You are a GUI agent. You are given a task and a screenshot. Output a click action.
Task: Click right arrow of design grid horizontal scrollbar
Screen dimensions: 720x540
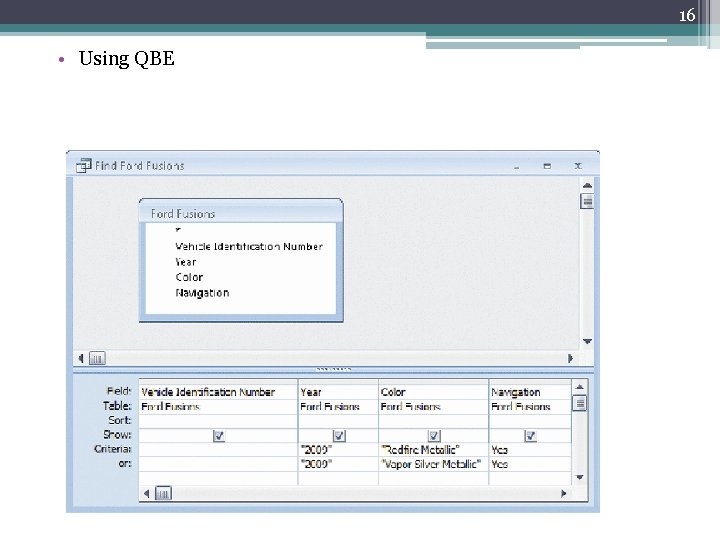click(563, 494)
